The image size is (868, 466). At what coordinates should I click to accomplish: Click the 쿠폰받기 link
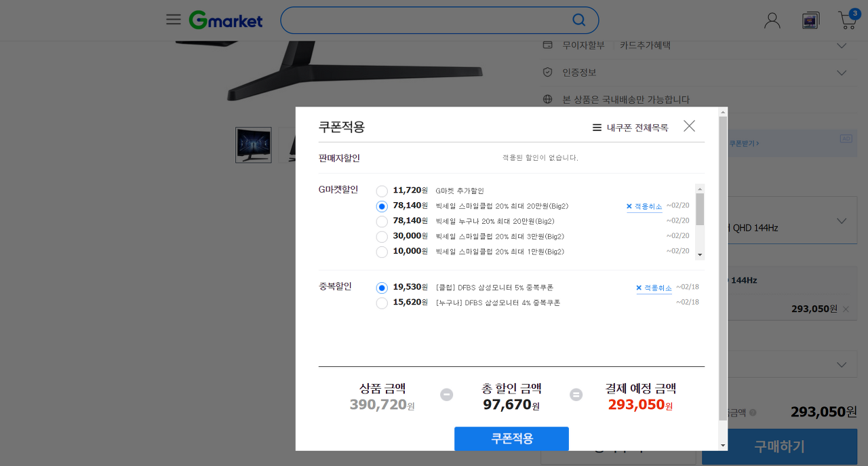744,144
